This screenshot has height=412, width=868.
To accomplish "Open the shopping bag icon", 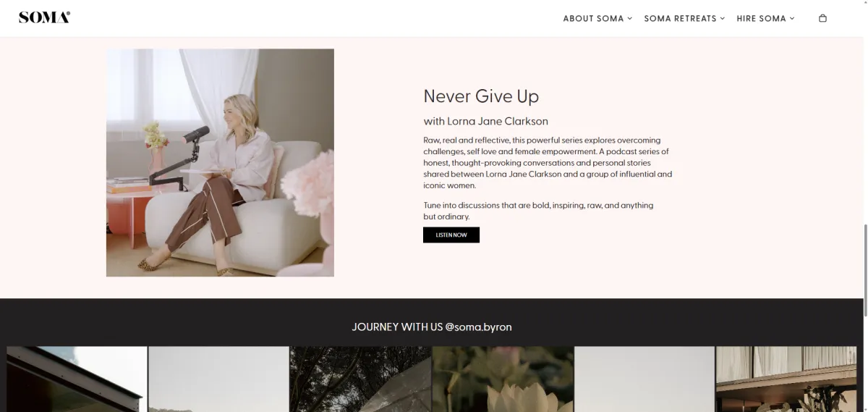I will tap(822, 18).
